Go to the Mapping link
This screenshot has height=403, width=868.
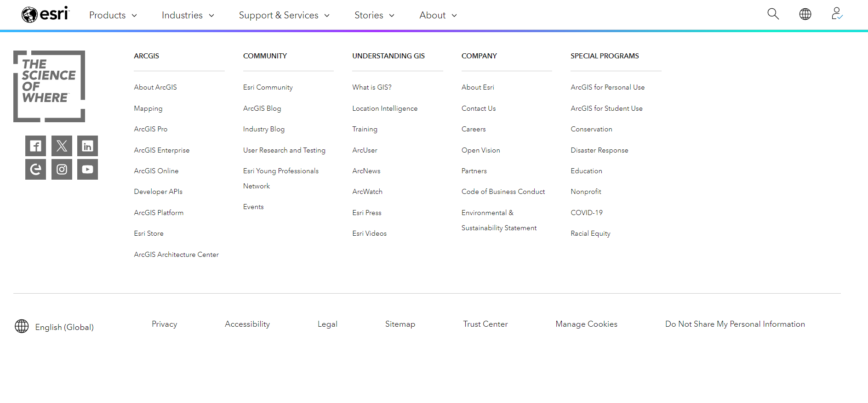[148, 108]
